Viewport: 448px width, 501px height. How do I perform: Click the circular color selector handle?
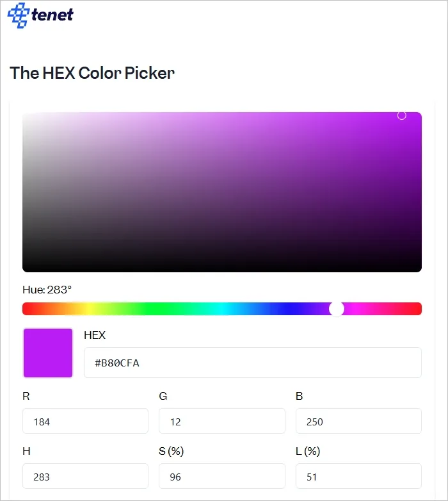click(x=402, y=115)
